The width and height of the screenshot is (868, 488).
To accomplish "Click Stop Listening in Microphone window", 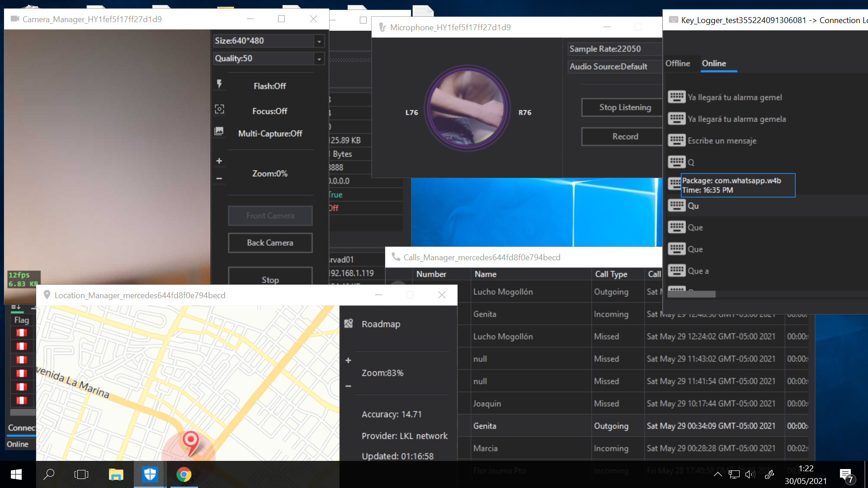I will [x=622, y=108].
